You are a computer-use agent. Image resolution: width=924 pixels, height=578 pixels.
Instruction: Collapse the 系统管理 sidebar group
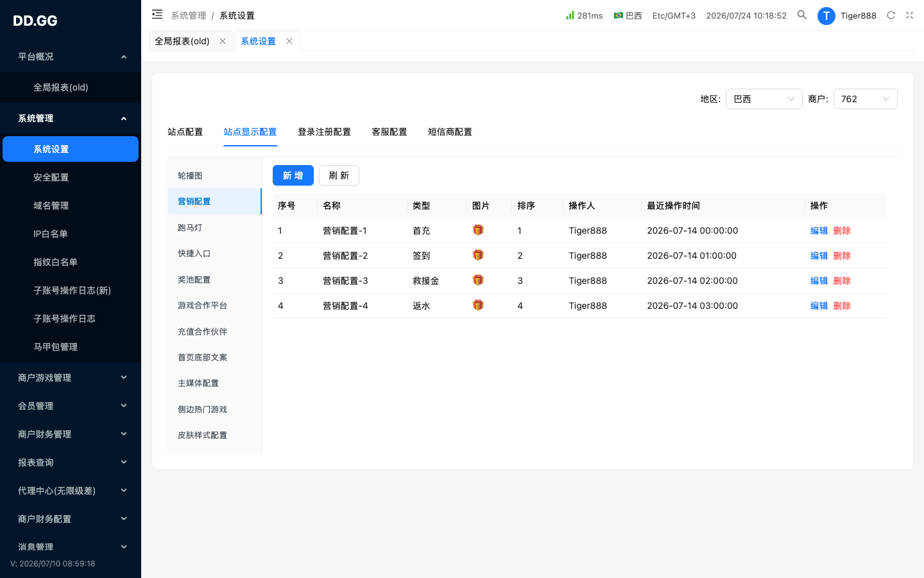pos(71,118)
